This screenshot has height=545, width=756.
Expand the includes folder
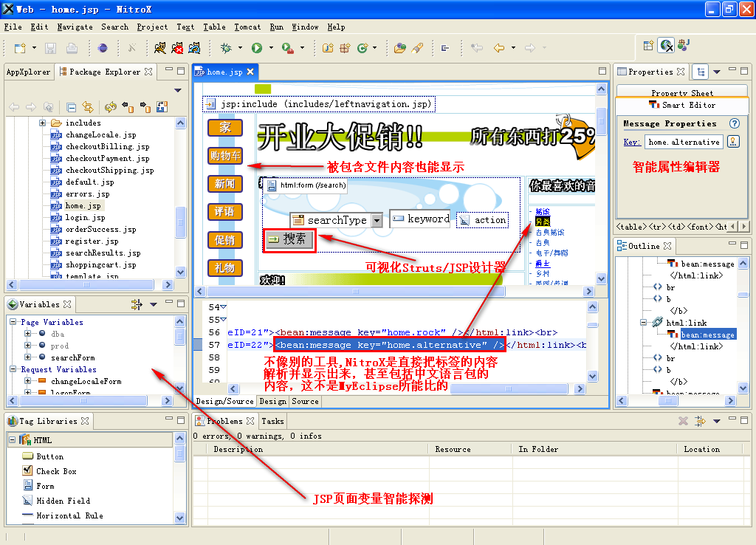pos(42,123)
